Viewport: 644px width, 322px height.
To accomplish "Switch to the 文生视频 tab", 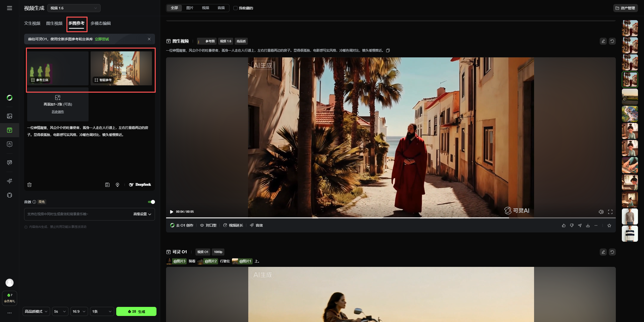I will [32, 23].
